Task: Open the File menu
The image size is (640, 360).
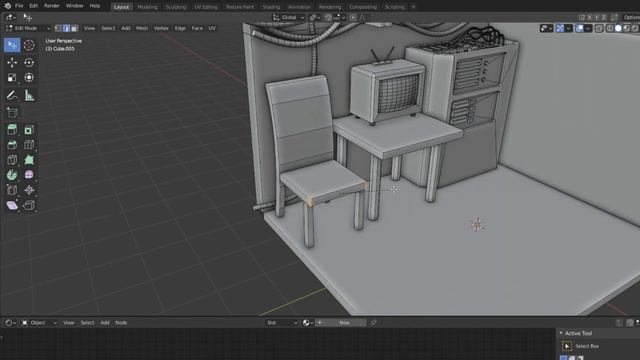Action: click(x=19, y=6)
